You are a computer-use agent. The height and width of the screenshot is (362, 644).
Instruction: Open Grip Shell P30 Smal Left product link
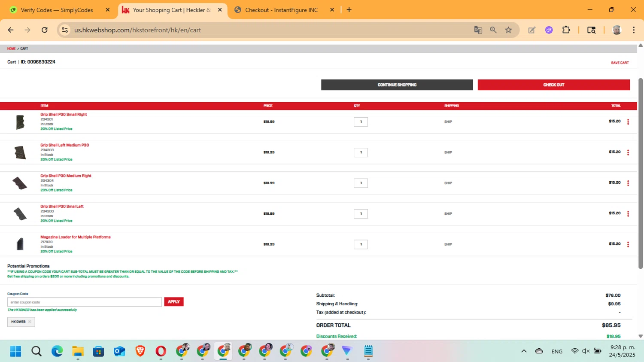62,207
